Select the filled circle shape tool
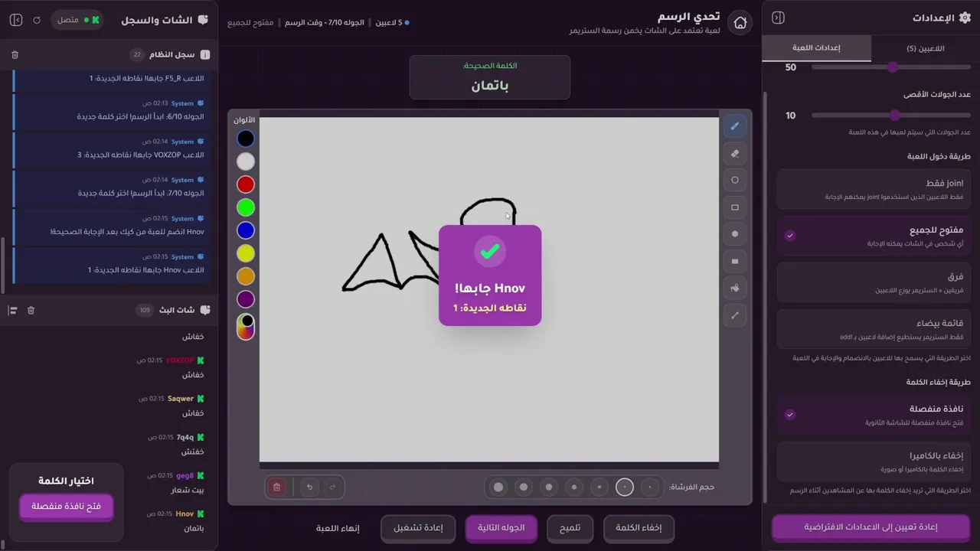This screenshot has width=980, height=551. pos(735,234)
